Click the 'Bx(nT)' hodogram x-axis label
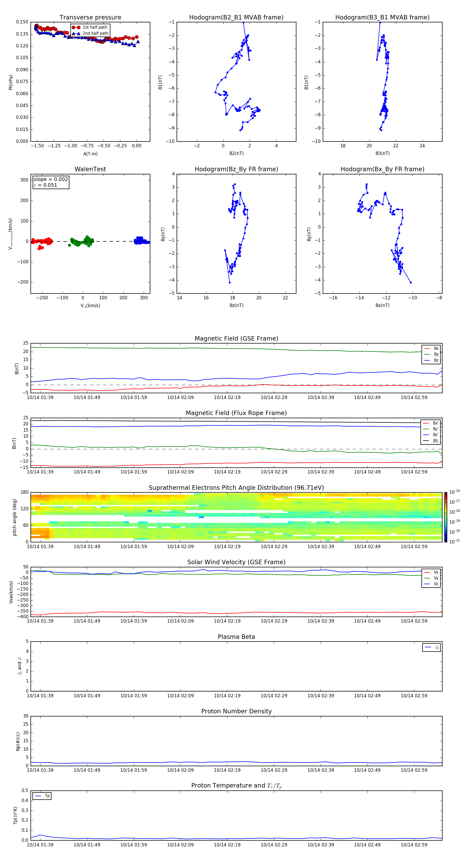 pos(382,306)
